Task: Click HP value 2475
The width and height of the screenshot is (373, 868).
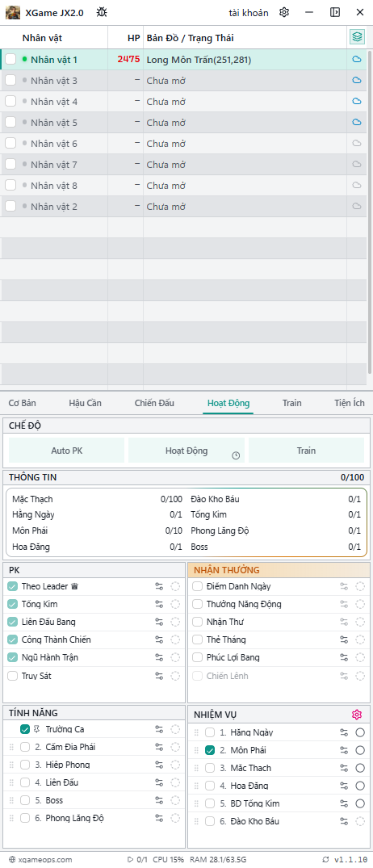Action: pos(128,59)
